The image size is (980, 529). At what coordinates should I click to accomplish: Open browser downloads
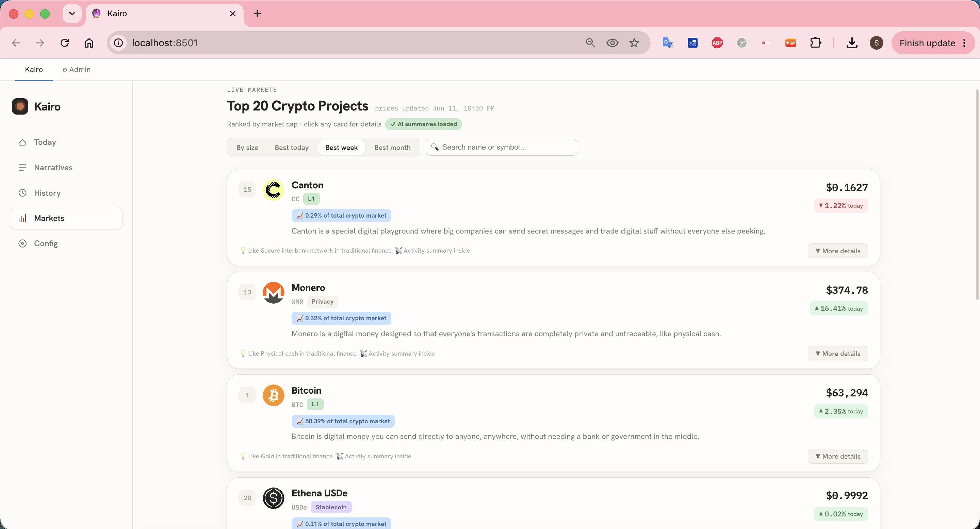coord(852,43)
